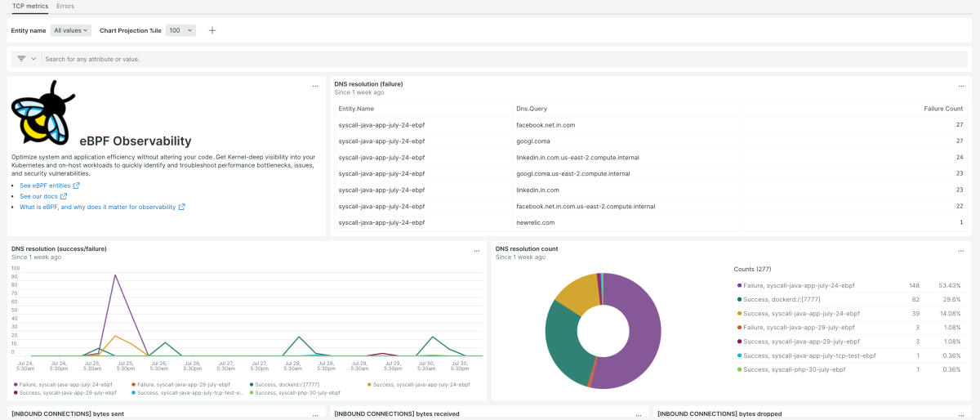Toggle line legend 'Success, syscall-java-app-july-24-ebpf'

click(418, 384)
